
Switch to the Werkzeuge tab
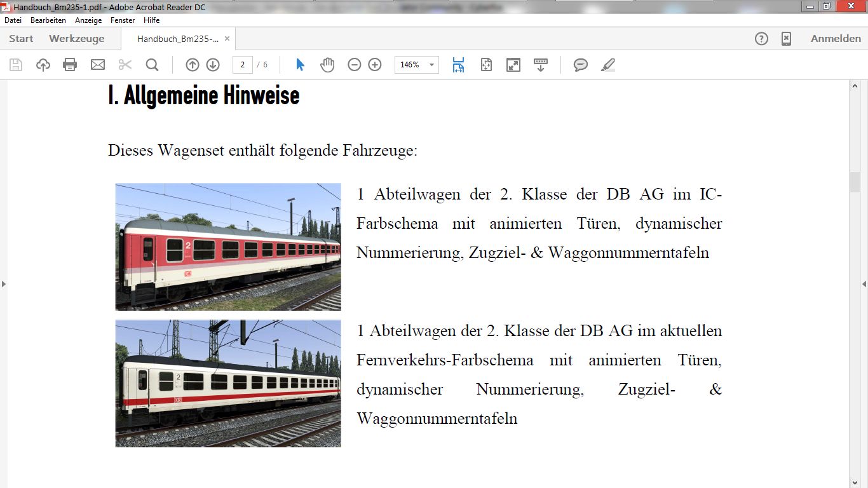coord(77,39)
